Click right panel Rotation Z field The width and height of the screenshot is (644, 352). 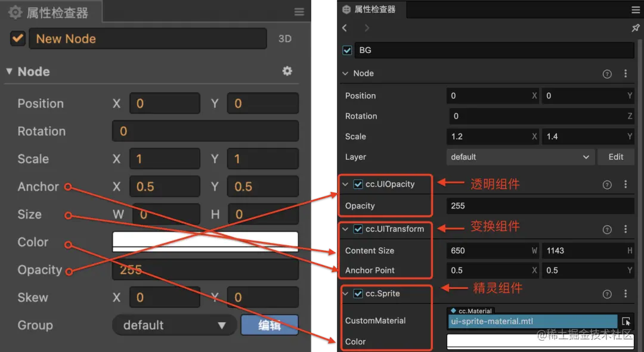[541, 116]
